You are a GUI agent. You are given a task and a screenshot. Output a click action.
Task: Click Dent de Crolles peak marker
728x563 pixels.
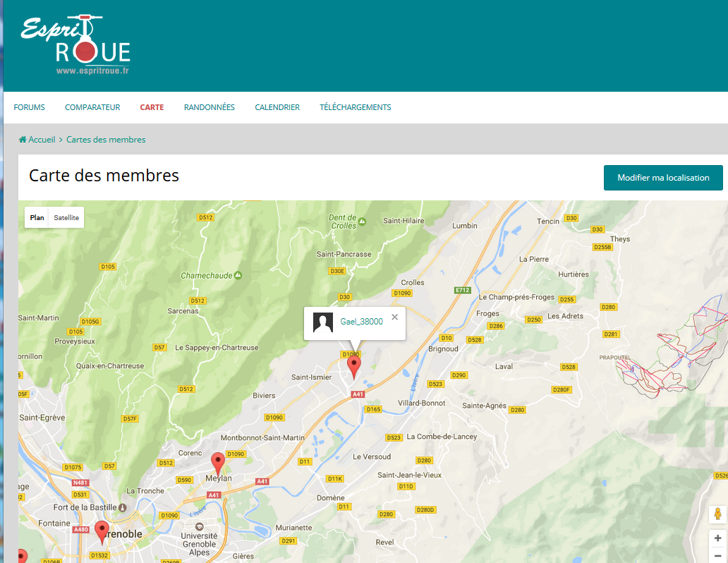pyautogui.click(x=362, y=222)
